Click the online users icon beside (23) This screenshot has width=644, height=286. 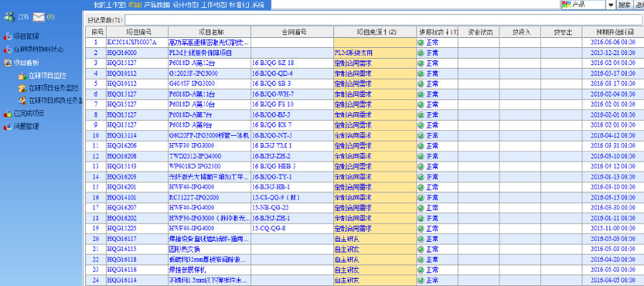pos(9,17)
